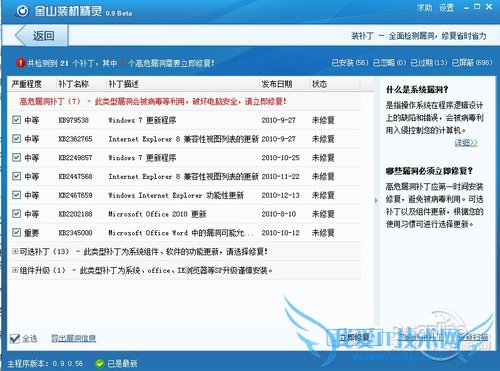Click the release date 2010-10-12
Viewport: 500px width, 371px height.
pyautogui.click(x=280, y=233)
